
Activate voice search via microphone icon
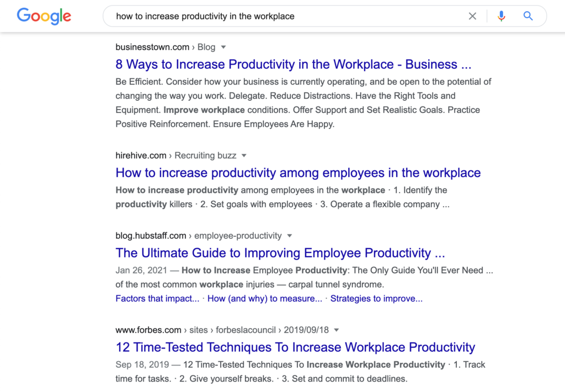[501, 16]
